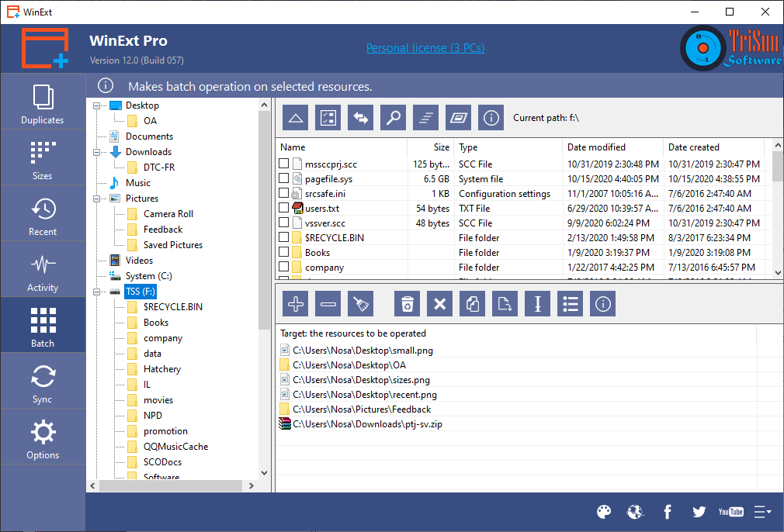
Task: Click the plus icon to add resources
Action: tap(296, 304)
